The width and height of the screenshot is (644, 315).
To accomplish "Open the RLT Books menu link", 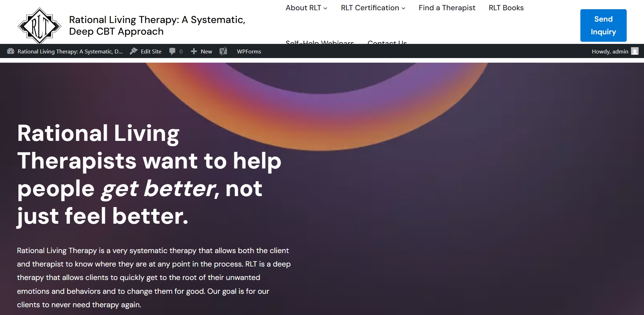I will click(x=506, y=8).
